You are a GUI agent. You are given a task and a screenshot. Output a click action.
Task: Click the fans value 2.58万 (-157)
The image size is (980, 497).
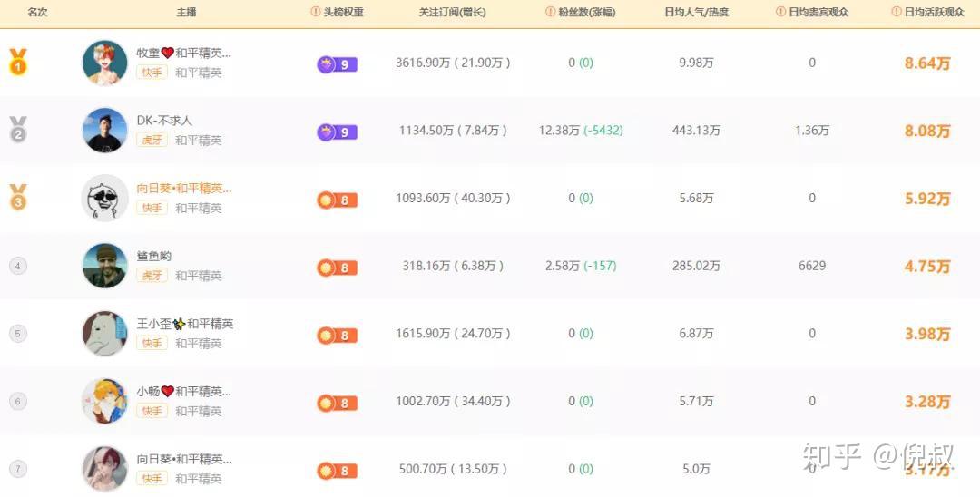click(x=581, y=266)
